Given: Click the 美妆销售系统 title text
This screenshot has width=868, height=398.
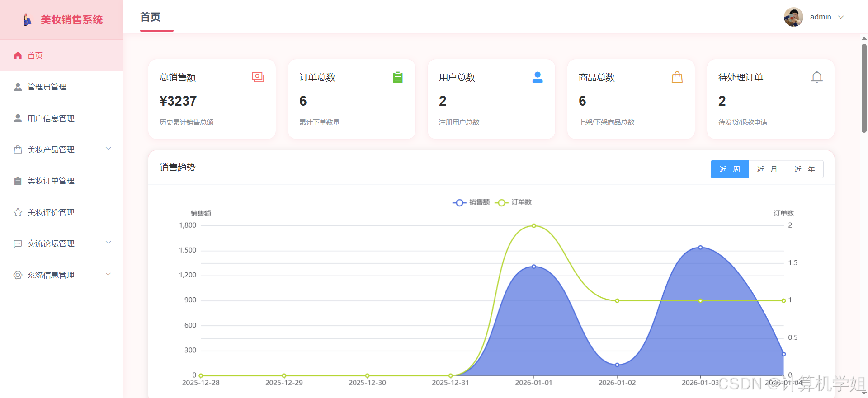Looking at the screenshot, I should click(x=71, y=20).
